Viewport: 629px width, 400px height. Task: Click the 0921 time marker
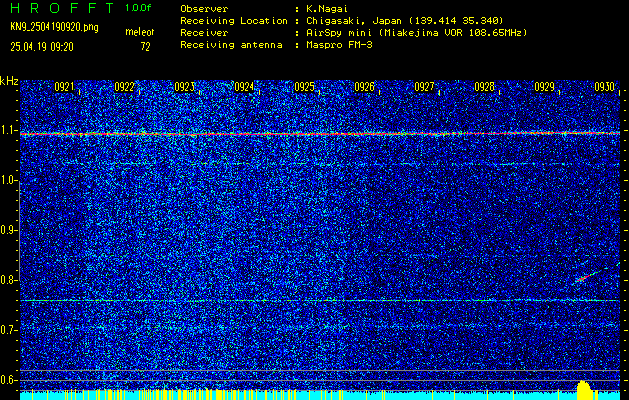[65, 87]
